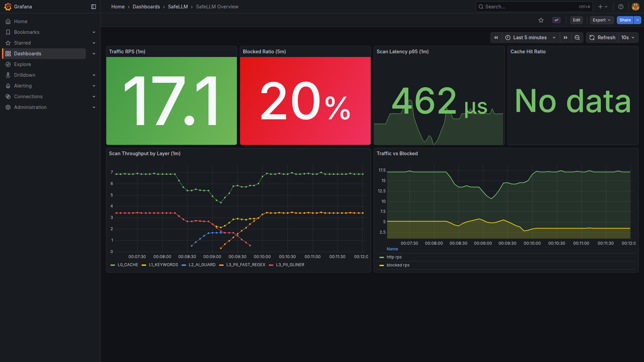Click the Edit dashboard button
This screenshot has width=644, height=362.
click(x=576, y=20)
